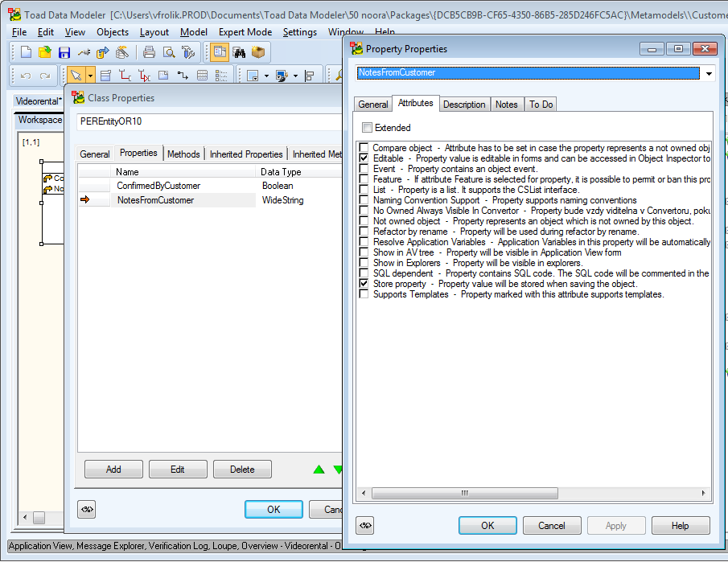Click OK in Property Properties dialog

point(487,525)
